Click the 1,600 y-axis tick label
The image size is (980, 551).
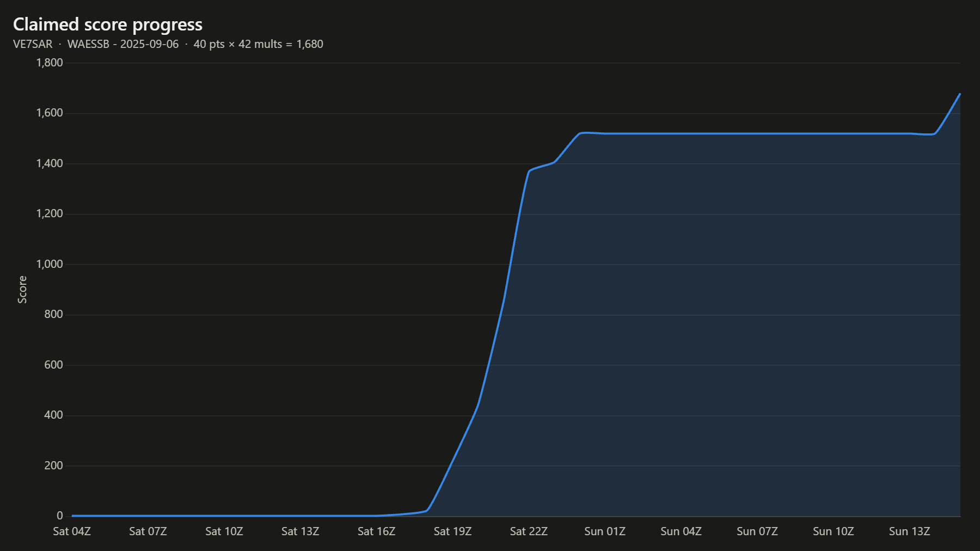click(x=50, y=113)
